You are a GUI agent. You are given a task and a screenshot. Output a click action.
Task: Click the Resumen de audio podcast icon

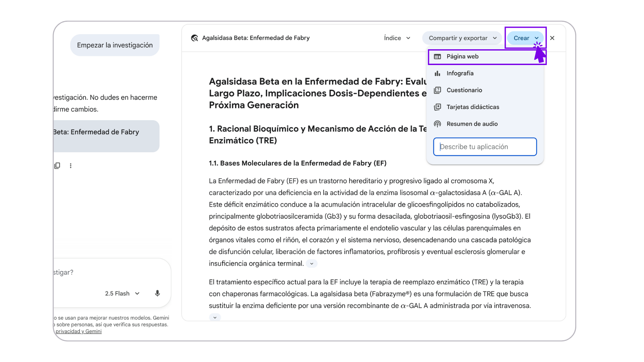click(x=437, y=124)
